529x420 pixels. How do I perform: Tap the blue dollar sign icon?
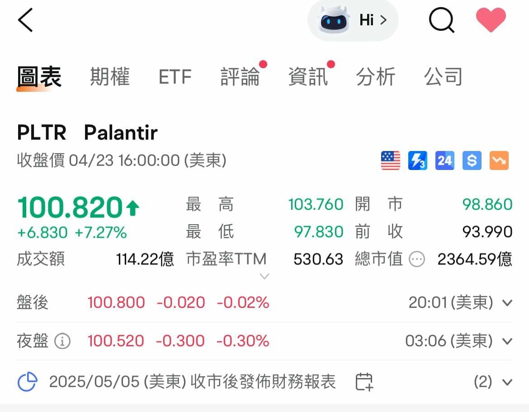[472, 160]
